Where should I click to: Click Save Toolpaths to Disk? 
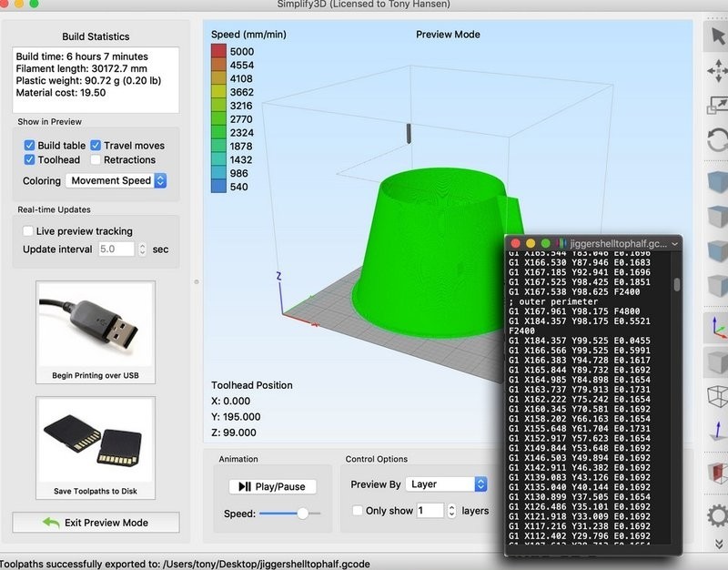(x=95, y=448)
